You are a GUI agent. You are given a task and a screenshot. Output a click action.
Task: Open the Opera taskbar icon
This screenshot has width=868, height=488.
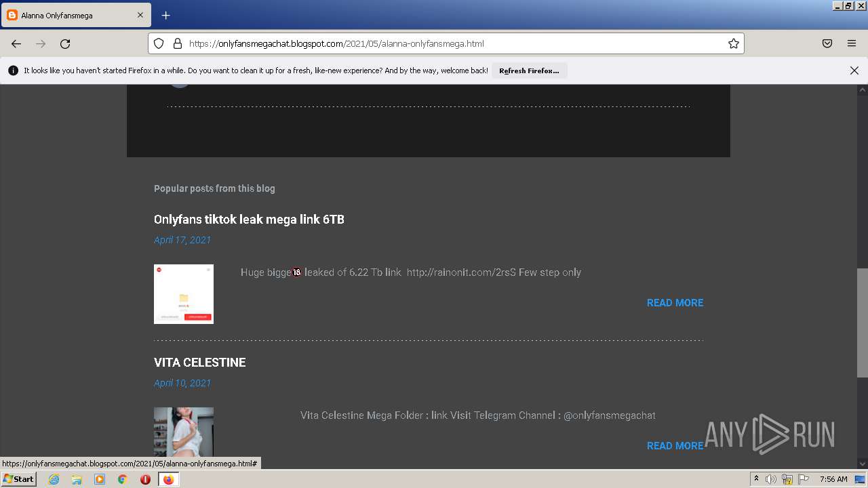[x=145, y=479]
